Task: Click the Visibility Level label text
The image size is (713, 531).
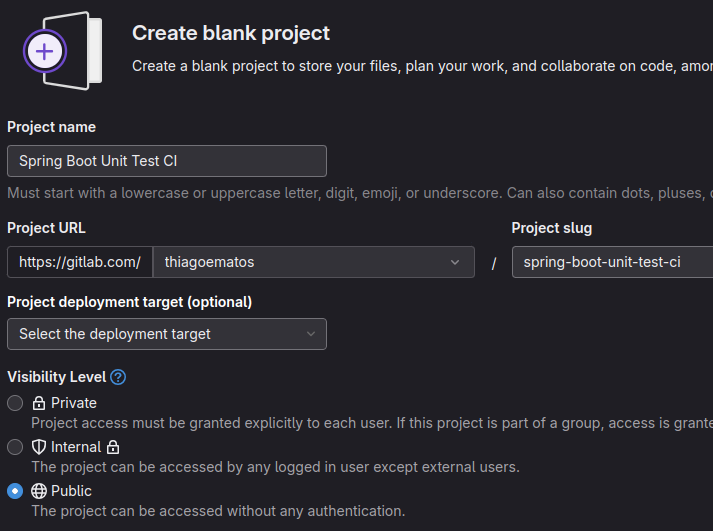Action: [57, 377]
